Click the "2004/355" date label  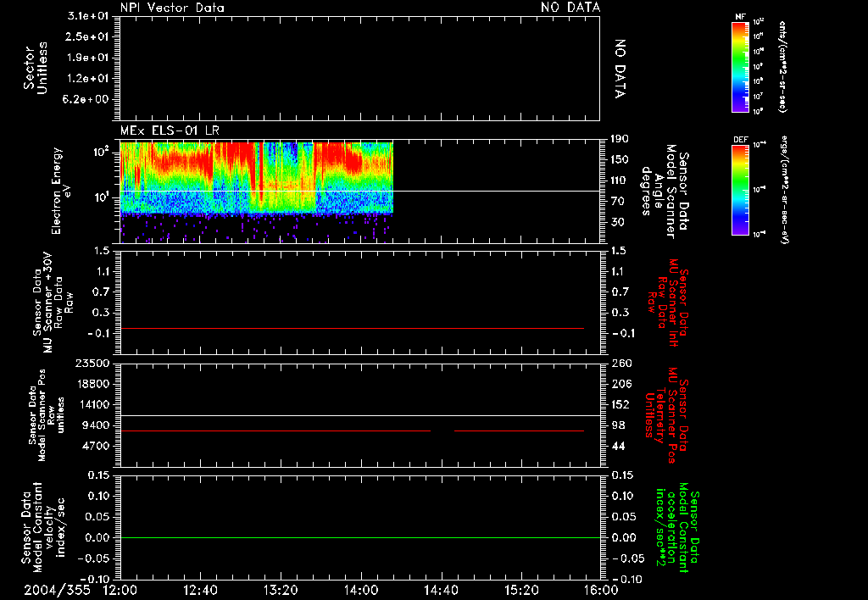tap(57, 590)
